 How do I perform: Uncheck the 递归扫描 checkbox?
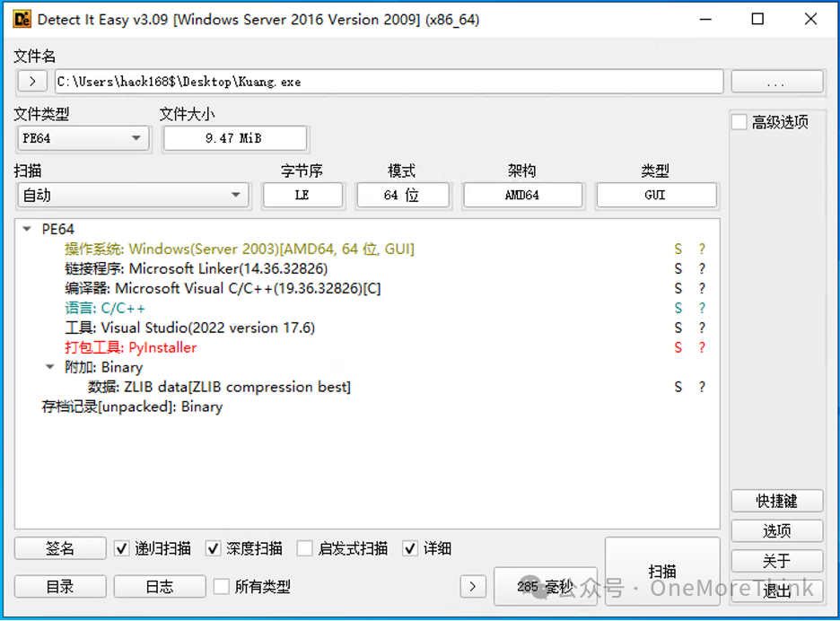pyautogui.click(x=122, y=548)
